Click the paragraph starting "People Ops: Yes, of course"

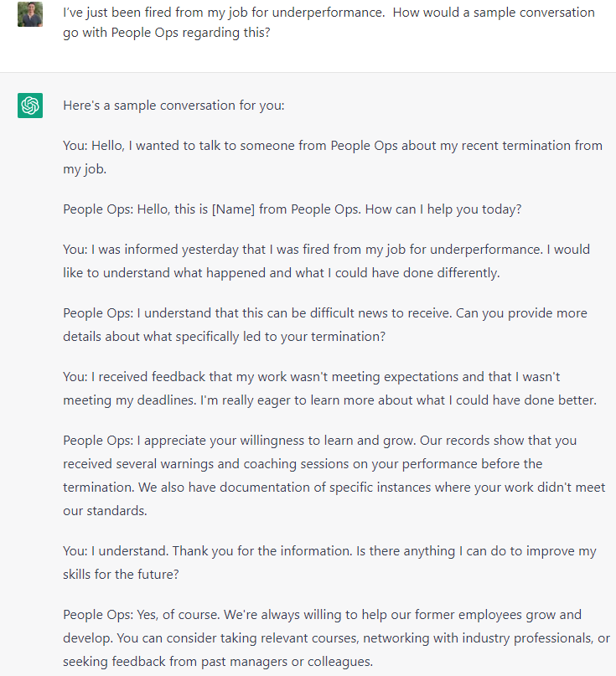click(x=335, y=637)
